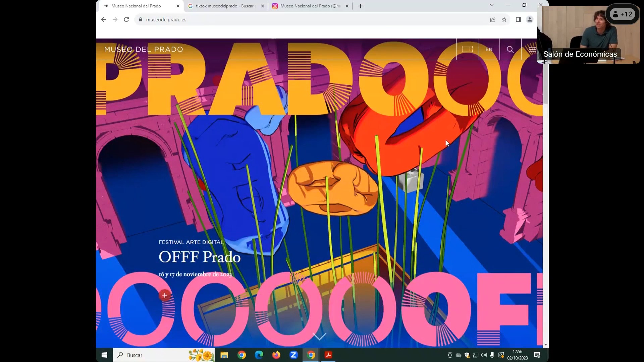Click the red plus button near OFFF Prado
The width and height of the screenshot is (644, 362).
165,295
